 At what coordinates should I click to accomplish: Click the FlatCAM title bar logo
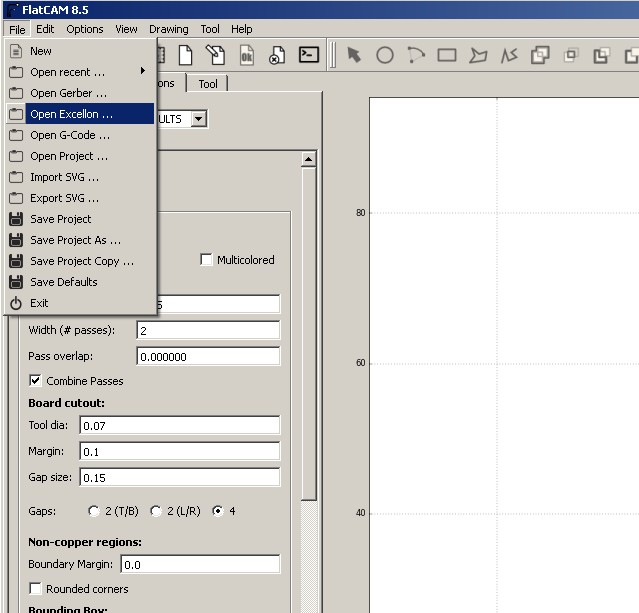coord(13,10)
